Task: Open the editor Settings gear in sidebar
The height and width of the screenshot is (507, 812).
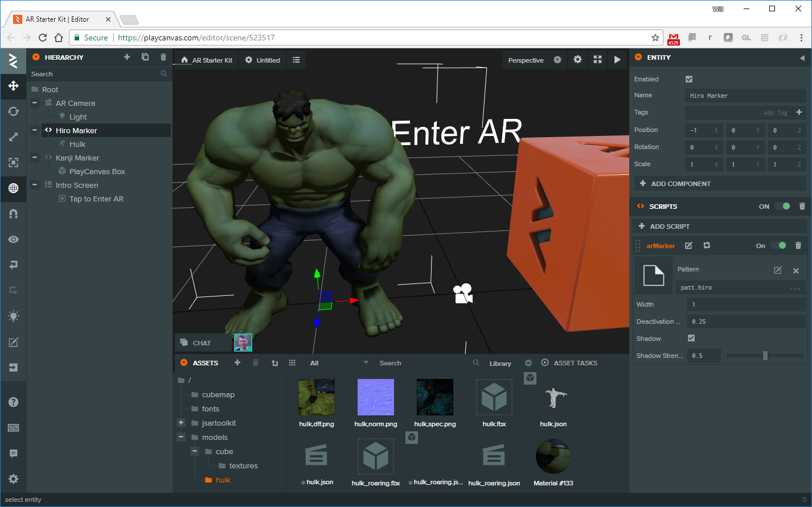Action: click(x=13, y=479)
